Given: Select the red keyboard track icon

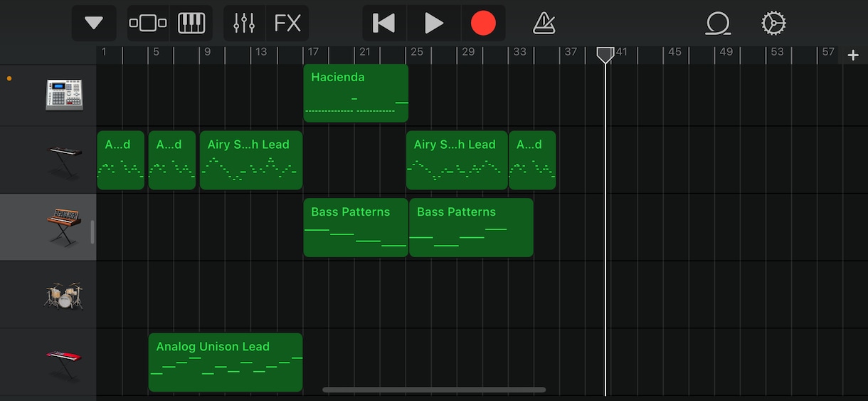Looking at the screenshot, I should click(x=64, y=363).
